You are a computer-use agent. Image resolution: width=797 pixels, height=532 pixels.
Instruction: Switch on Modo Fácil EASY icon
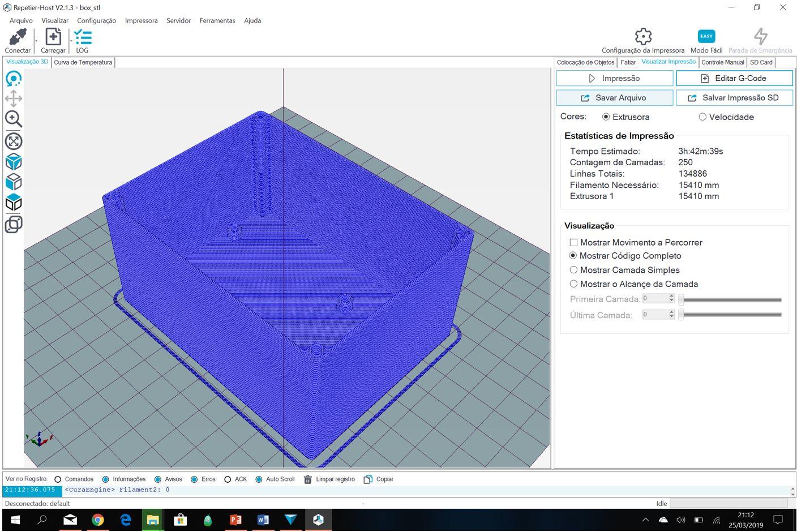click(x=706, y=36)
